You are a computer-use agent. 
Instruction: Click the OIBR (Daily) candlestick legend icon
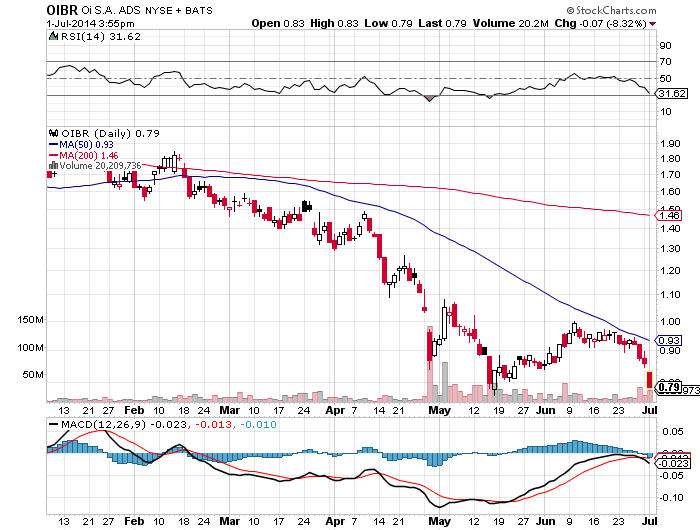54,133
